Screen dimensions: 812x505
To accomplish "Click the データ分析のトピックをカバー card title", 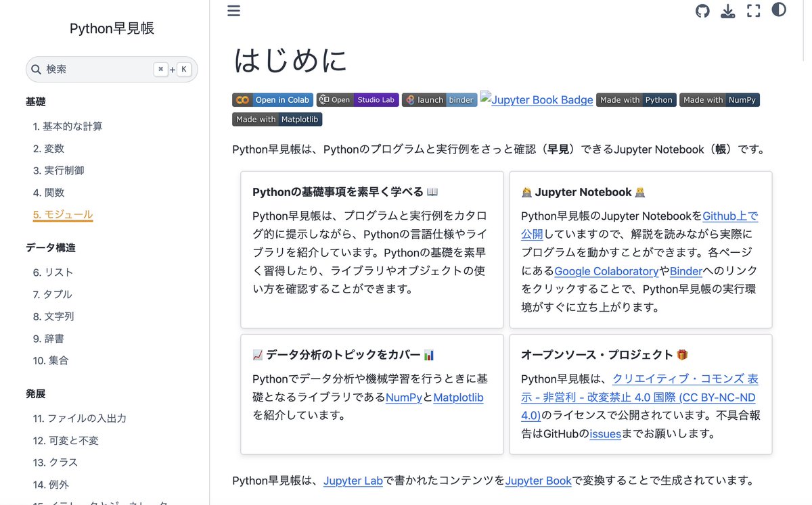I will point(343,355).
